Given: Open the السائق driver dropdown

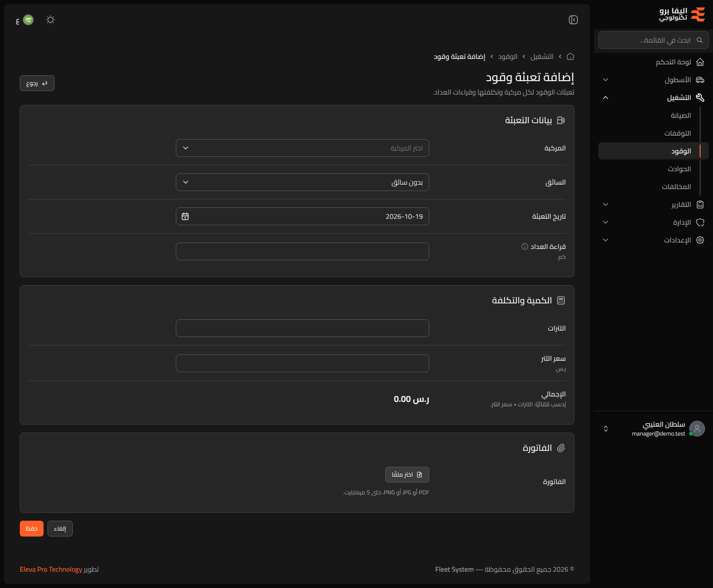Looking at the screenshot, I should [x=303, y=182].
